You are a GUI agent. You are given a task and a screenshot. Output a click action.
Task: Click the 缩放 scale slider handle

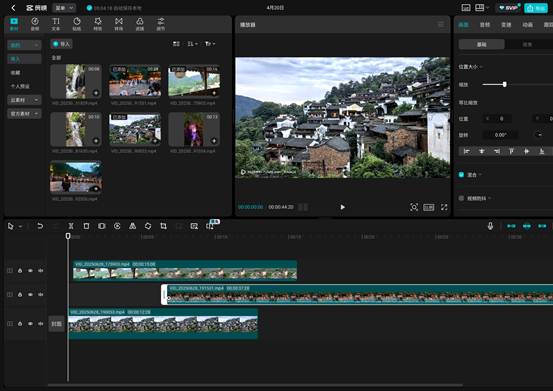(x=505, y=84)
